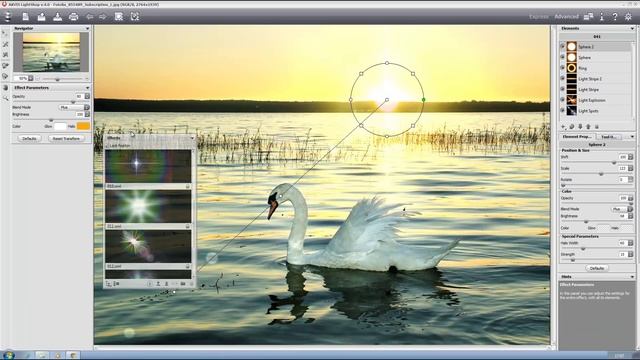Toggle visibility of Light Stripe element
The height and width of the screenshot is (360, 640).
[562, 89]
